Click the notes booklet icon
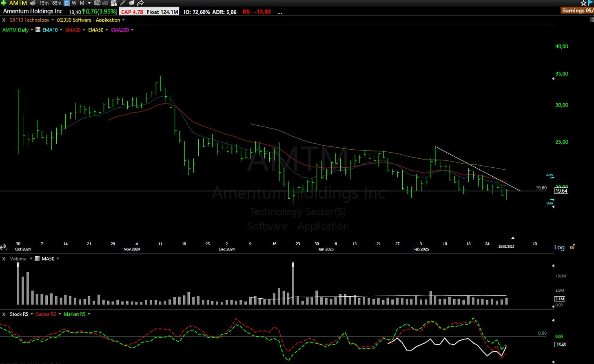This screenshot has width=594, height=364. click(131, 3)
